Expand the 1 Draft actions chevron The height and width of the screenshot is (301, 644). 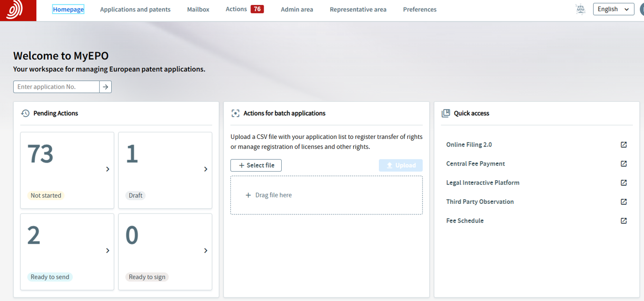(206, 169)
